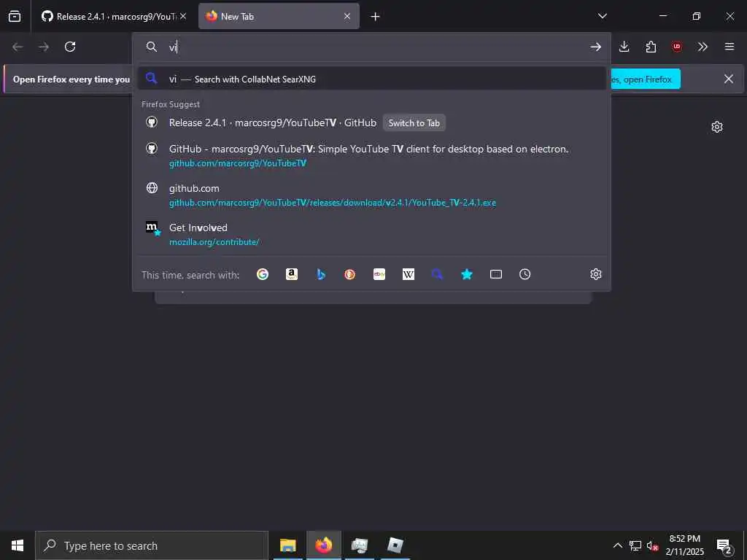The image size is (747, 560).
Task: Choose 'vi — Search with CollabNet SearXNG'
Action: [371, 79]
